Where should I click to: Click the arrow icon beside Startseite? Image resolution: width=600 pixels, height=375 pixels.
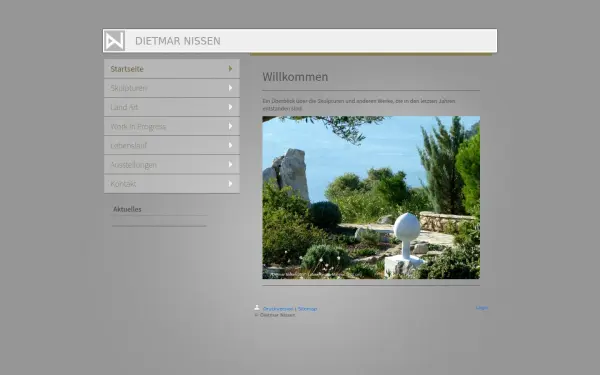point(230,68)
